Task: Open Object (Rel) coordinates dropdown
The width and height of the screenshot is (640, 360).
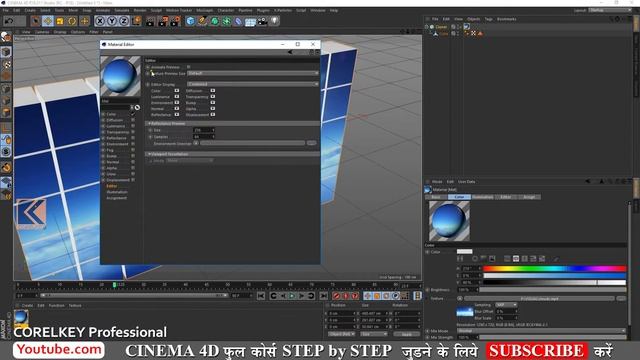Action: (x=341, y=334)
